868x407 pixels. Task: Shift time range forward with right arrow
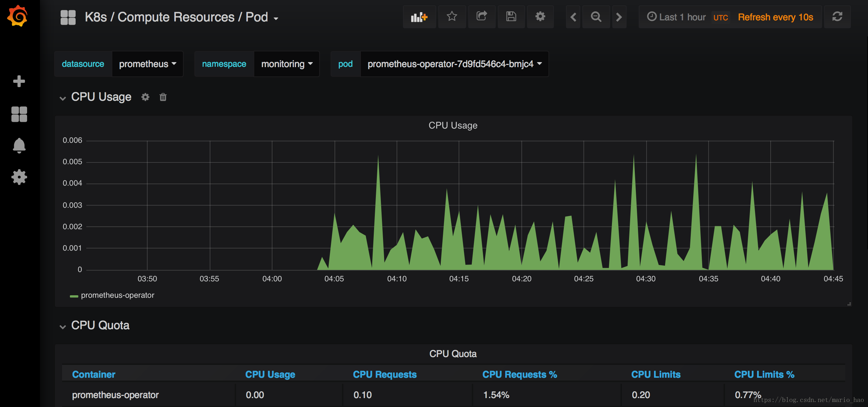click(619, 17)
